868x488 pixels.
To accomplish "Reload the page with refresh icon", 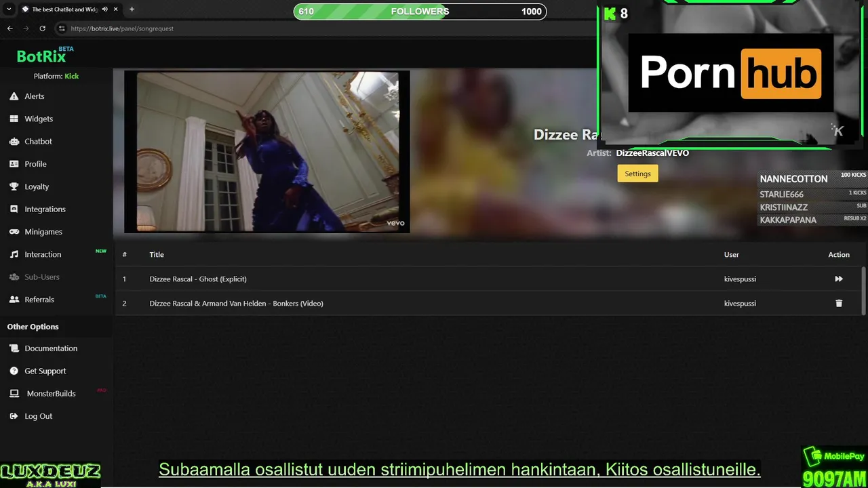I will pos(42,28).
